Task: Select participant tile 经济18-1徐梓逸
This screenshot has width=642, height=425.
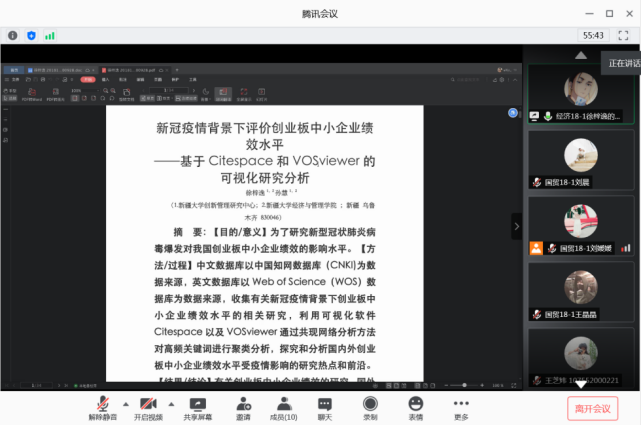Action: [x=581, y=94]
